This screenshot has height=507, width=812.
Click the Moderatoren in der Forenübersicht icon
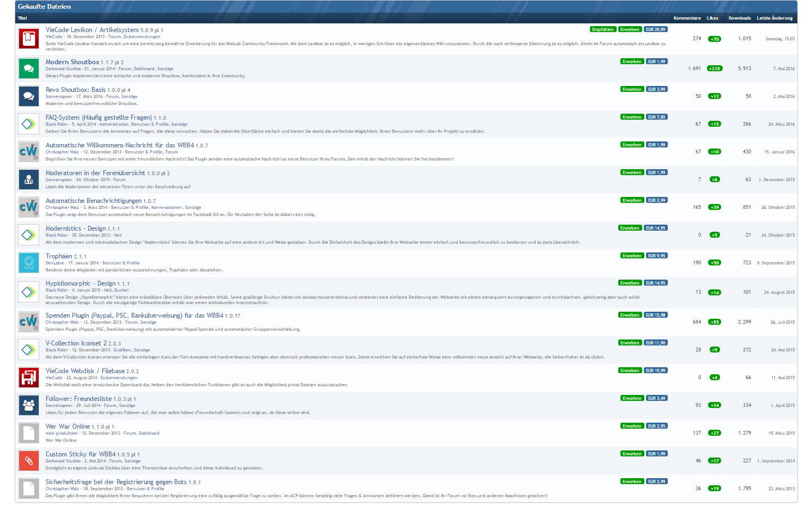29,180
